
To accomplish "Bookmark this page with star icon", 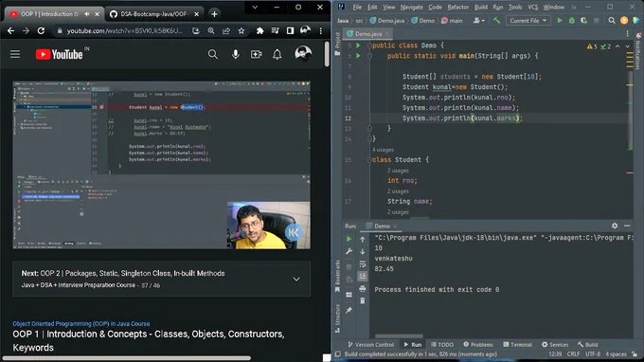I will (x=241, y=31).
